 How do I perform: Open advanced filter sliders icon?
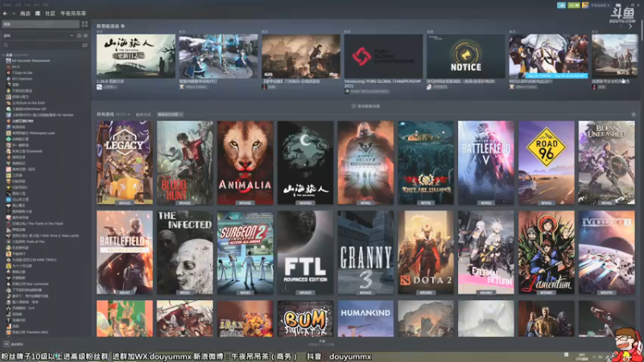[85, 45]
